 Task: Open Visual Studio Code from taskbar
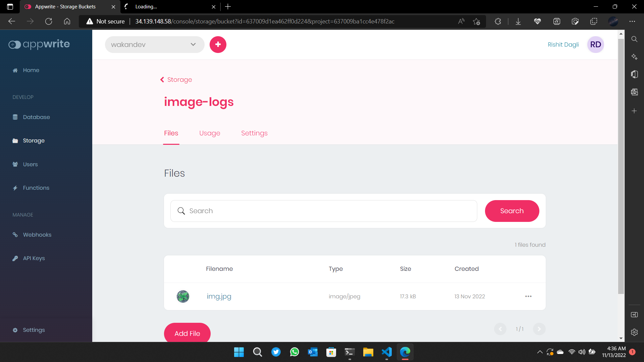(386, 352)
